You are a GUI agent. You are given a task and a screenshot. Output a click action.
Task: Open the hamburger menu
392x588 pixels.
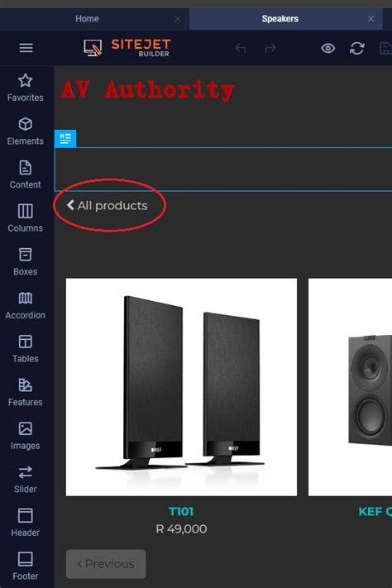click(26, 48)
